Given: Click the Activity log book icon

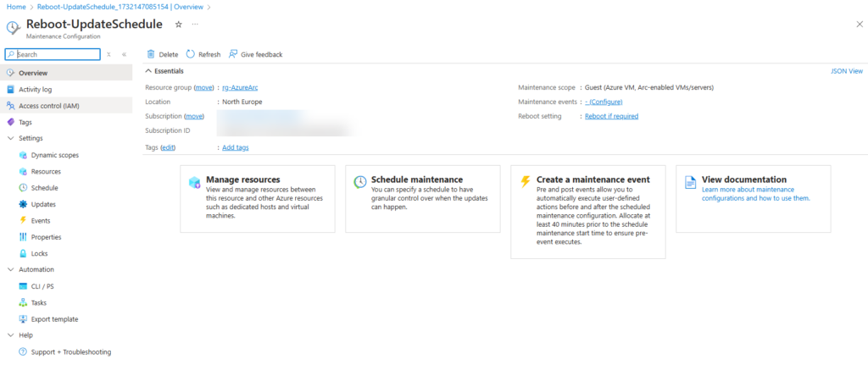Looking at the screenshot, I should [10, 89].
